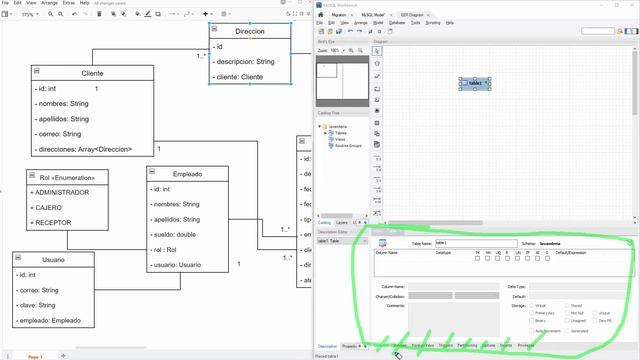Screen dimensions: 640x360
Task: Select the eraser tool in diagram palette
Action: click(x=377, y=76)
